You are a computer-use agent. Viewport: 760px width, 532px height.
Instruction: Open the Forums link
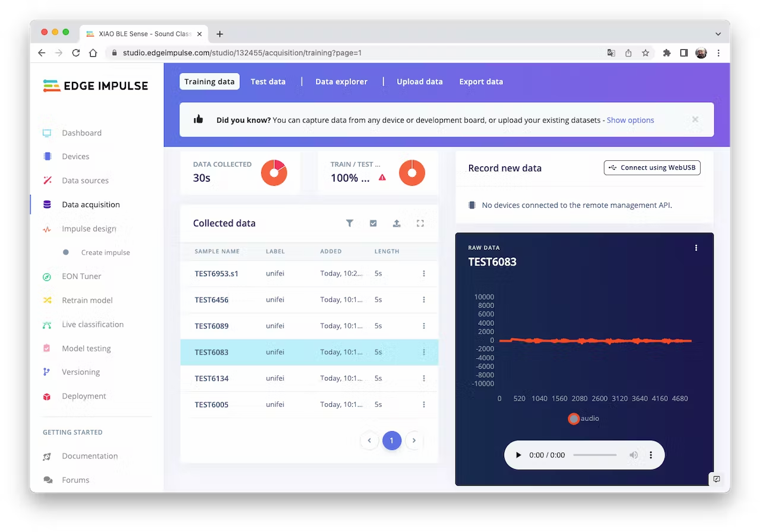(75, 480)
